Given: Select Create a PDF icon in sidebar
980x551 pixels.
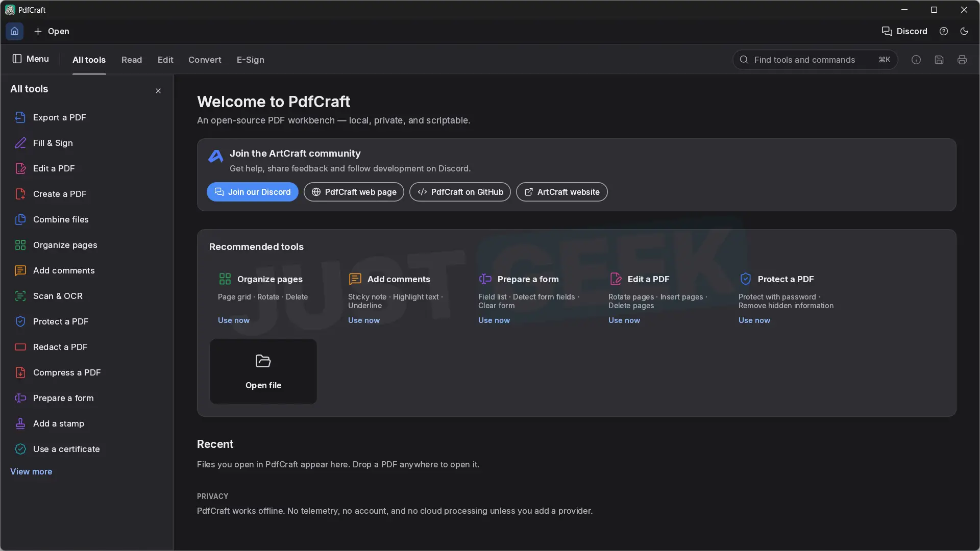Looking at the screenshot, I should coord(20,194).
